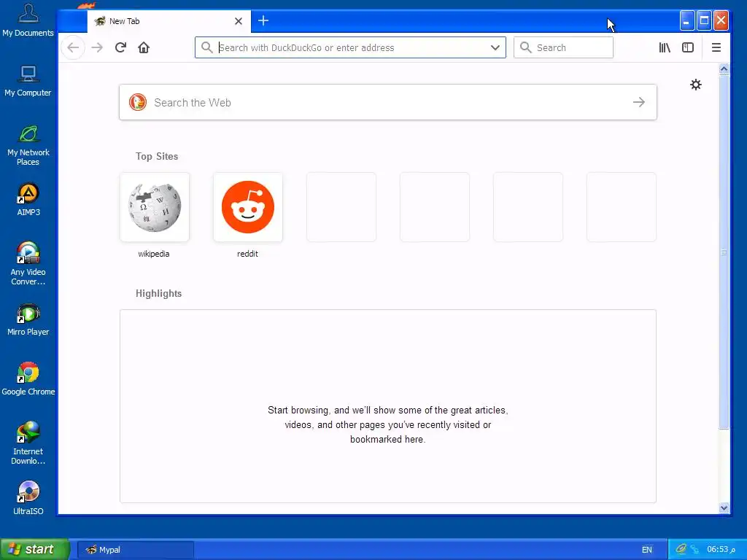747x560 pixels.
Task: Open the Windows start menu
Action: [x=35, y=549]
